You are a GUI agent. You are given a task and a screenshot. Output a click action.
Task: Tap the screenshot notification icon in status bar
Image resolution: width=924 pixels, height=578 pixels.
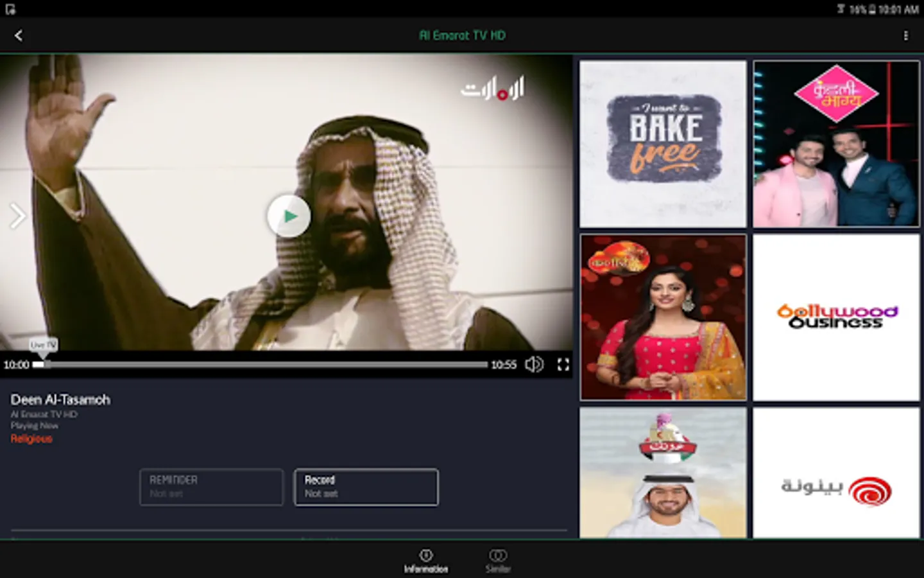(10, 9)
